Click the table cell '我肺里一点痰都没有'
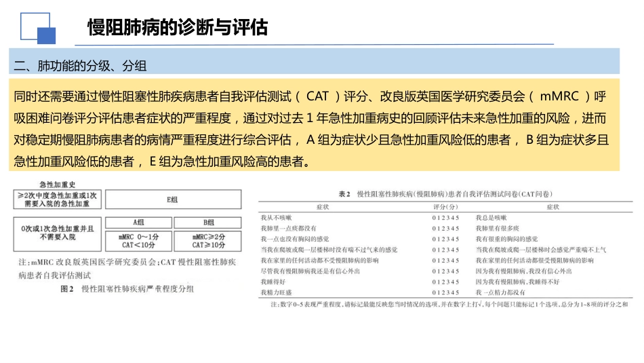Image resolution: width=644 pixels, height=363 pixels. point(288,229)
